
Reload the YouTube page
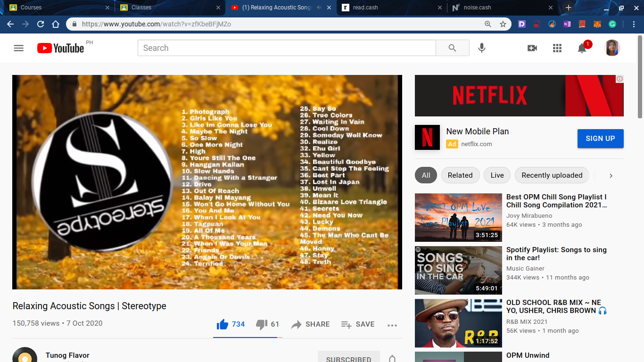(41, 24)
